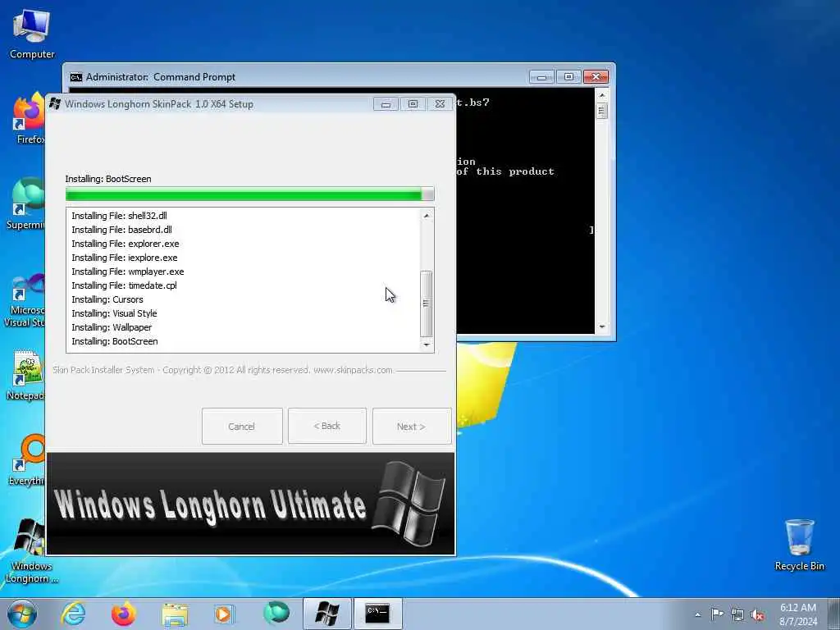Open the Windows Longhorn desktop icon

pyautogui.click(x=32, y=550)
